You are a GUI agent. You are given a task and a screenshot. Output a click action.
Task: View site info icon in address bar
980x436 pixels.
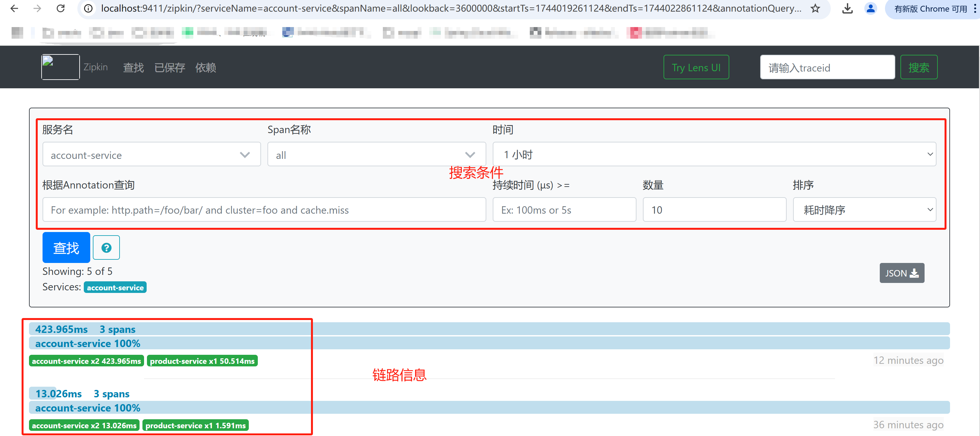(88, 8)
